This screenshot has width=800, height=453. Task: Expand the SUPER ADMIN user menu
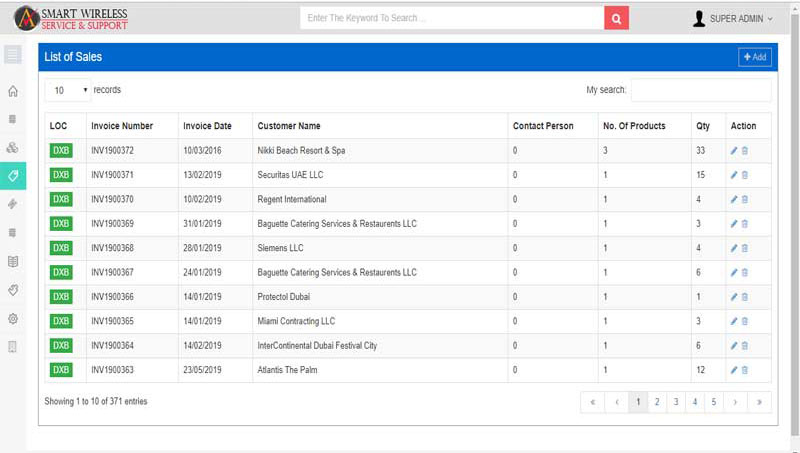pos(733,18)
